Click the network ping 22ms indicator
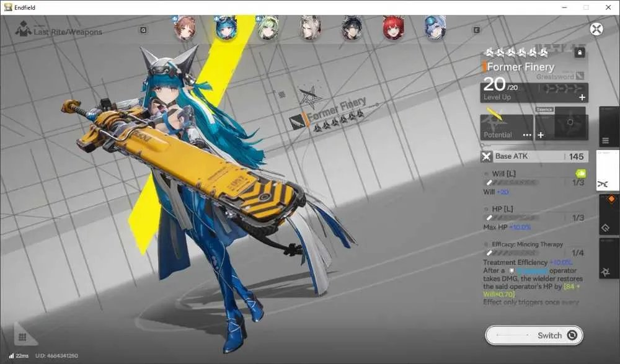The height and width of the screenshot is (364, 620). (18, 356)
